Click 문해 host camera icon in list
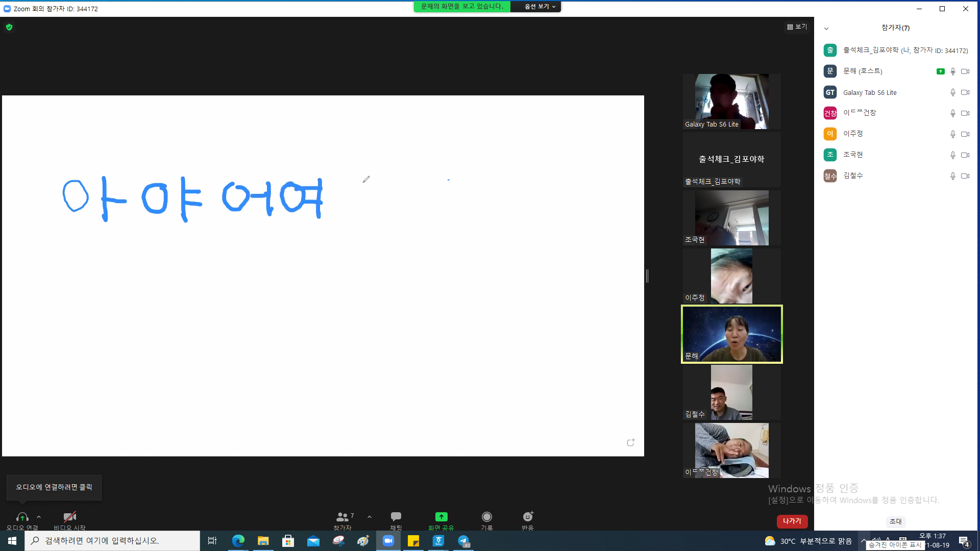The height and width of the screenshot is (551, 980). pos(965,71)
